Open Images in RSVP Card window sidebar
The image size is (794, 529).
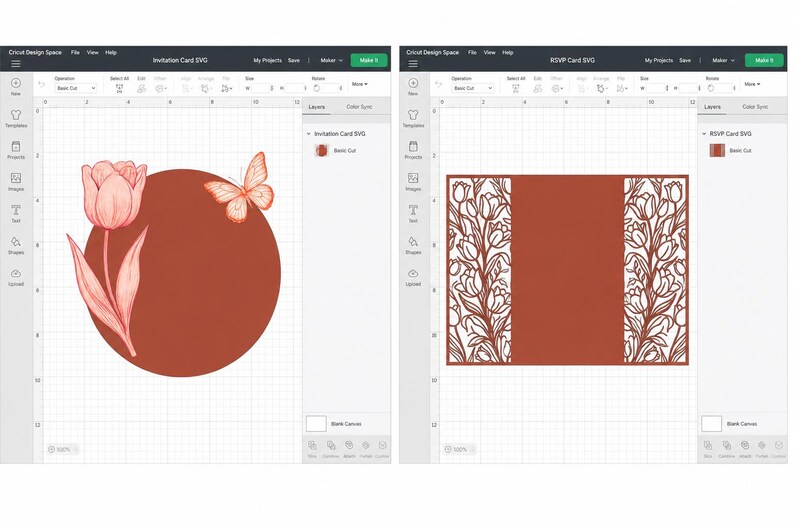(x=413, y=182)
